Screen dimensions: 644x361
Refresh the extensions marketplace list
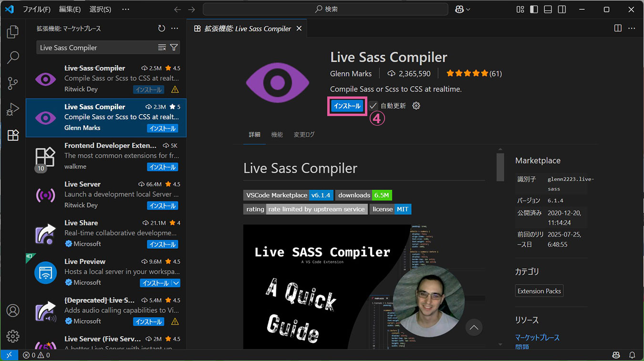[x=162, y=29]
